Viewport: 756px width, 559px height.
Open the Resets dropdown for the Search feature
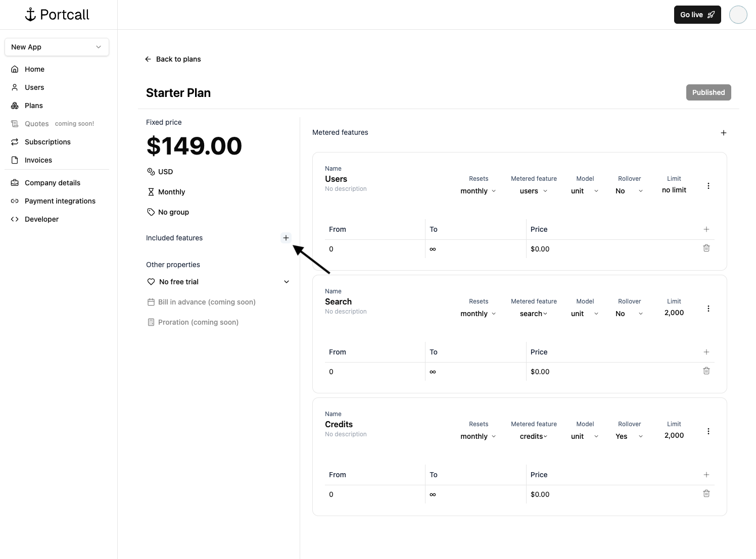coord(477,314)
